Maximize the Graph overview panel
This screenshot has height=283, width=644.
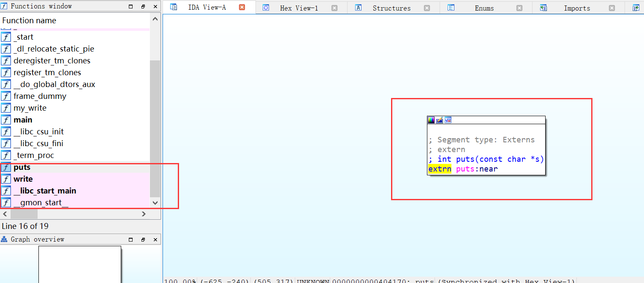point(130,239)
